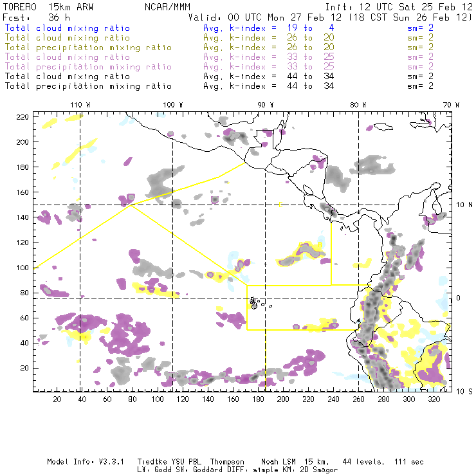Screen dimensions: 476x476
Task: Click the olive "Total precipitation mixing ratio" entry
Action: [x=88, y=48]
